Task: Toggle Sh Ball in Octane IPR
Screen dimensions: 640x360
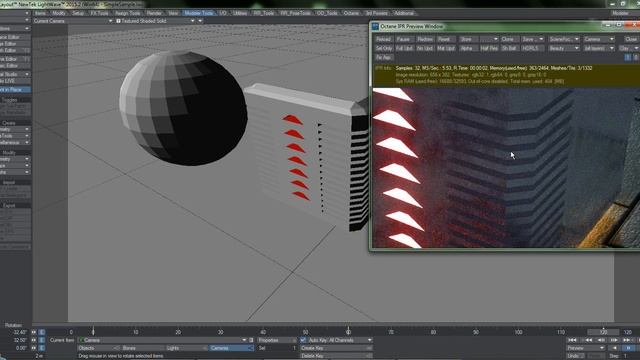Action: tap(509, 48)
